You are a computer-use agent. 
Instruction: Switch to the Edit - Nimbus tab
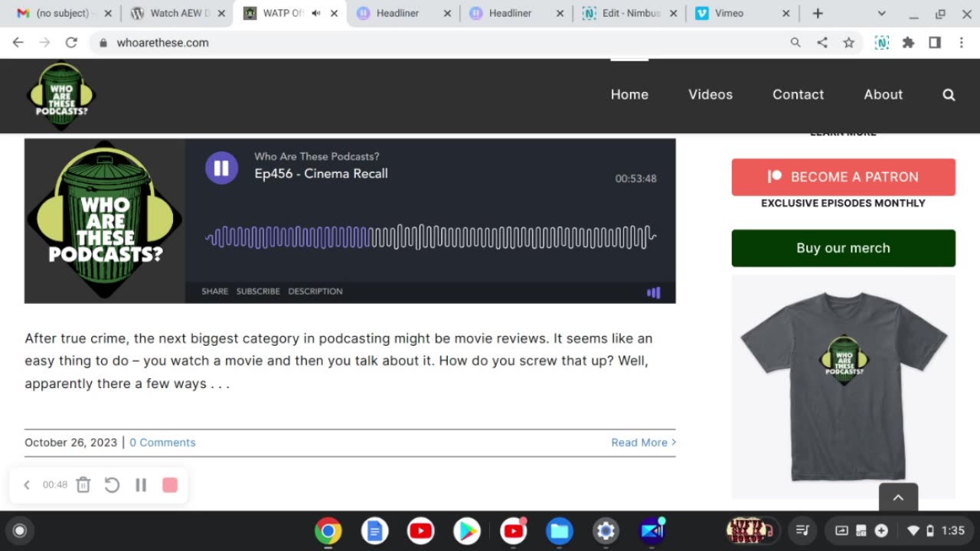pyautogui.click(x=629, y=13)
